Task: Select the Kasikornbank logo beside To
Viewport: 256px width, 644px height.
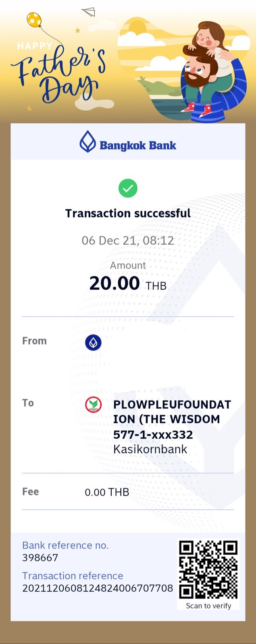Action: (93, 405)
